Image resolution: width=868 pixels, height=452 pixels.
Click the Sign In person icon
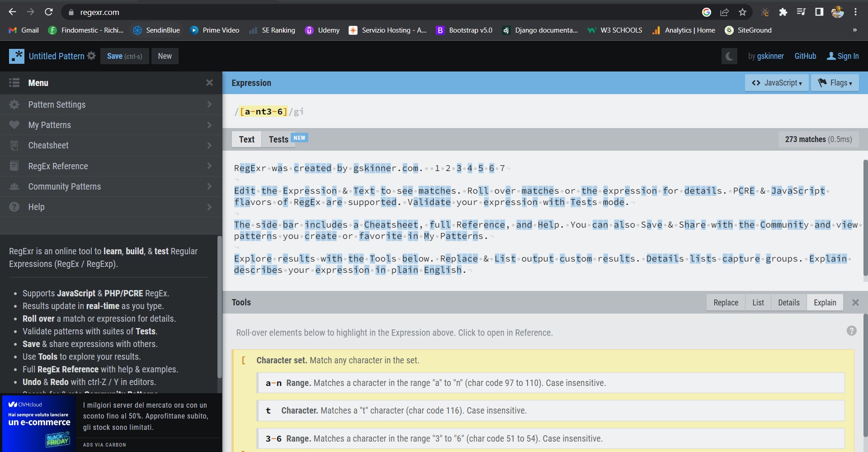pos(831,56)
